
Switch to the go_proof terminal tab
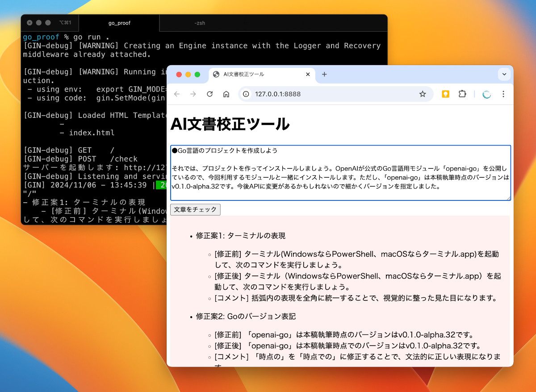click(x=119, y=23)
